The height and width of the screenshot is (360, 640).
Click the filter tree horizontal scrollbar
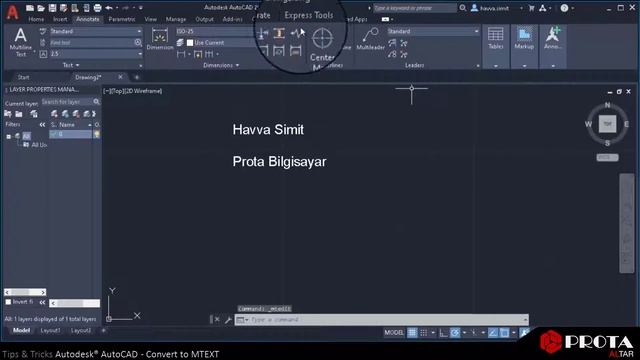tap(25, 292)
